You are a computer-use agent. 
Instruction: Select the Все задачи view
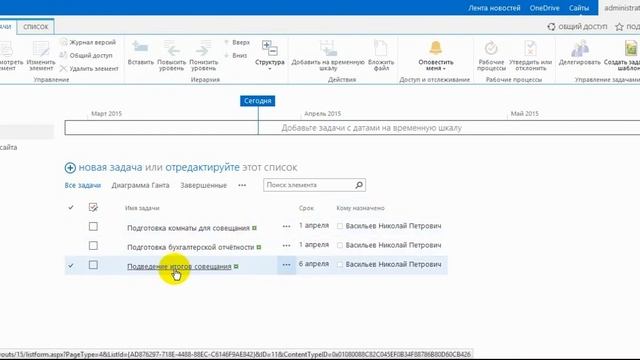coord(82,185)
